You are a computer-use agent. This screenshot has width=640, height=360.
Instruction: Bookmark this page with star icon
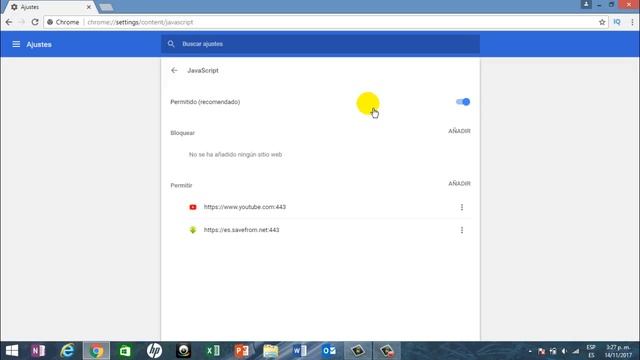coord(602,22)
